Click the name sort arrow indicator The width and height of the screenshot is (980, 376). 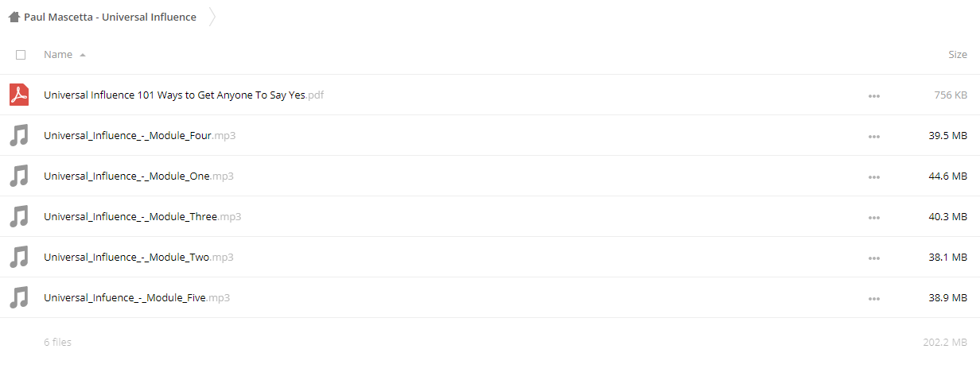83,56
